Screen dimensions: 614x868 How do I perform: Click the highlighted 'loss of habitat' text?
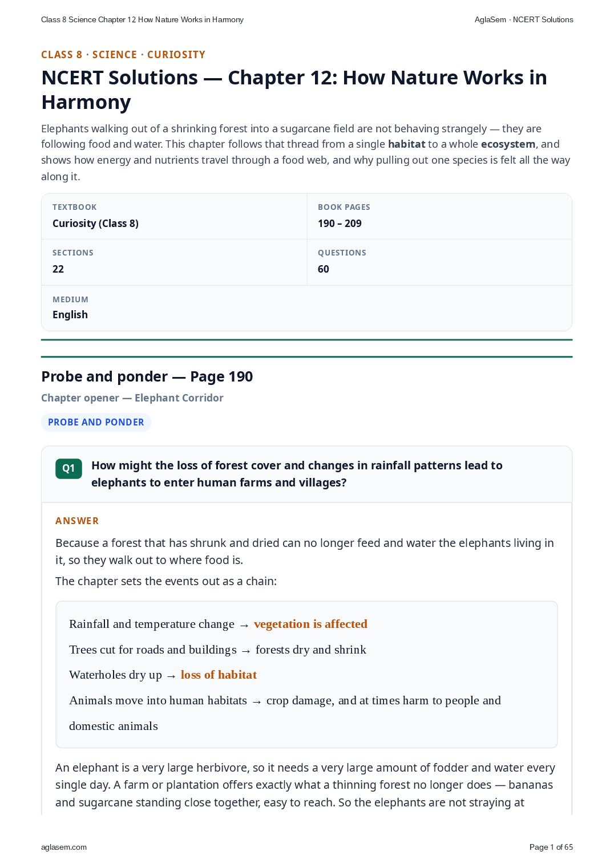219,675
